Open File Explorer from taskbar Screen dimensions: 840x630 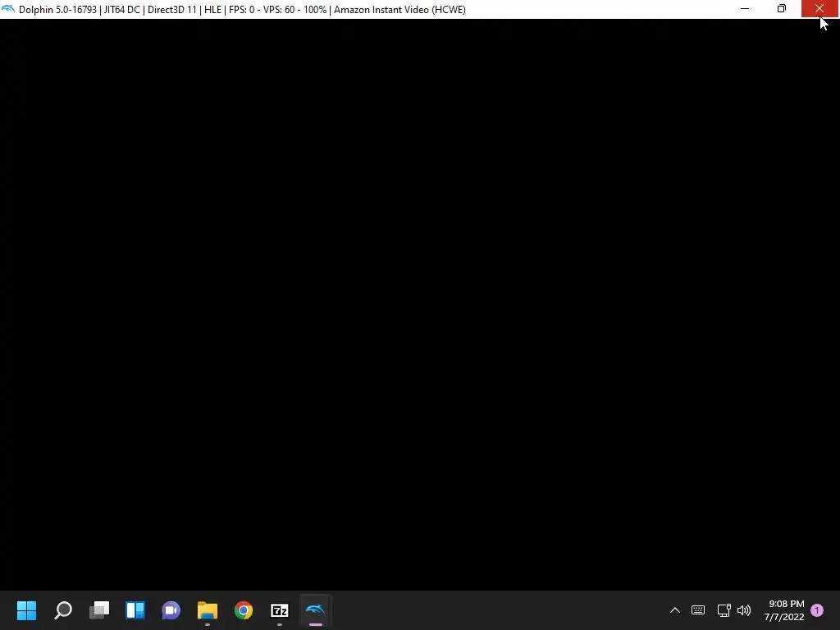(208, 610)
